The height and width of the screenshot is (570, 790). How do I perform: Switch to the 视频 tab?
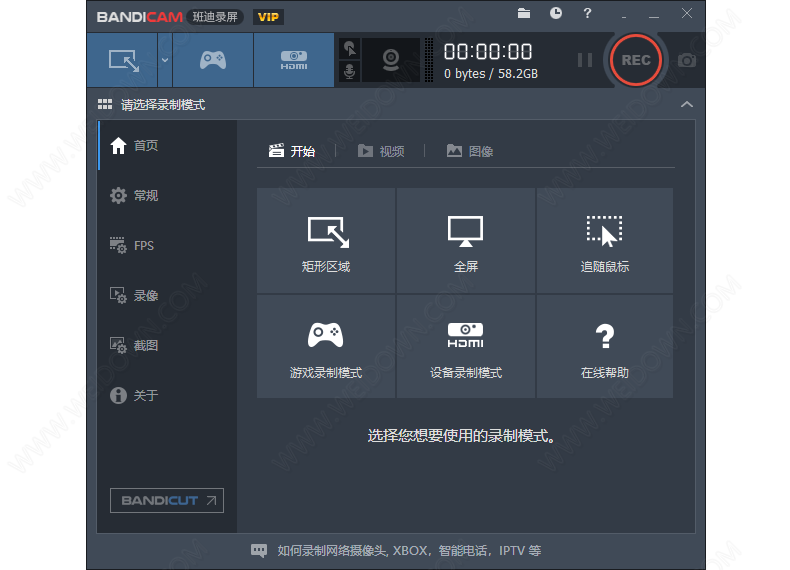(x=381, y=151)
